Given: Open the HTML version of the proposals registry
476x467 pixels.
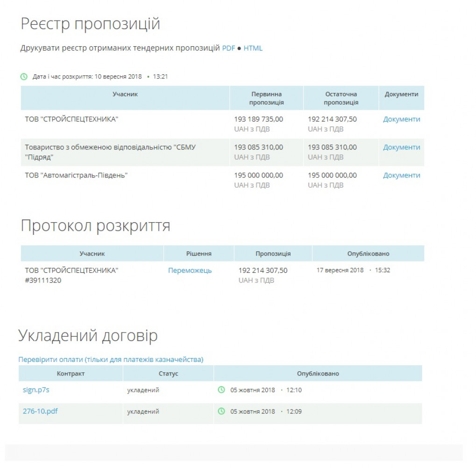Looking at the screenshot, I should [x=253, y=48].
